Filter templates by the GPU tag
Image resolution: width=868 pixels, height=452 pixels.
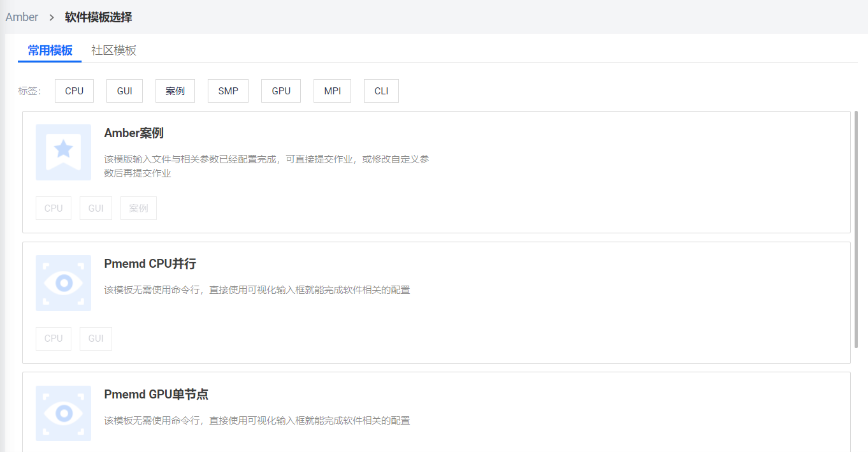[281, 91]
